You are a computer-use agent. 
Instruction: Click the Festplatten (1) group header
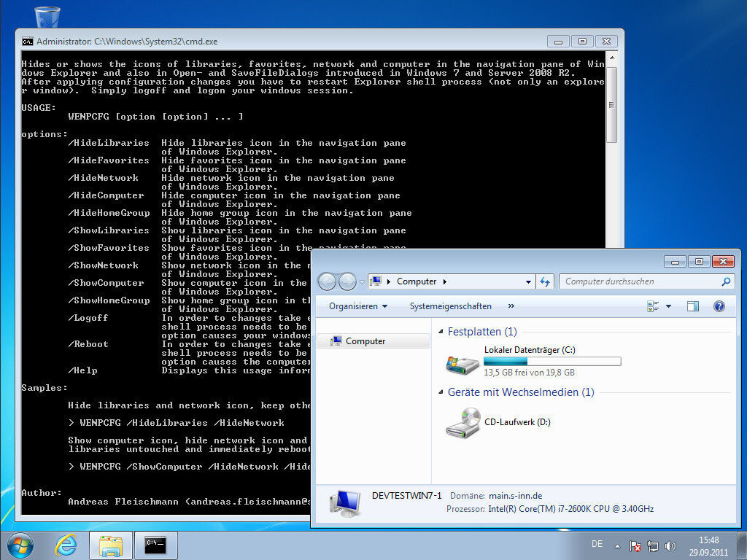coord(482,332)
